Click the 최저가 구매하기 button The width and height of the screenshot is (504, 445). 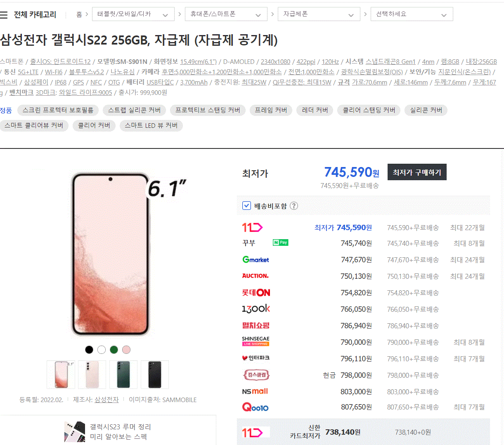coord(417,172)
